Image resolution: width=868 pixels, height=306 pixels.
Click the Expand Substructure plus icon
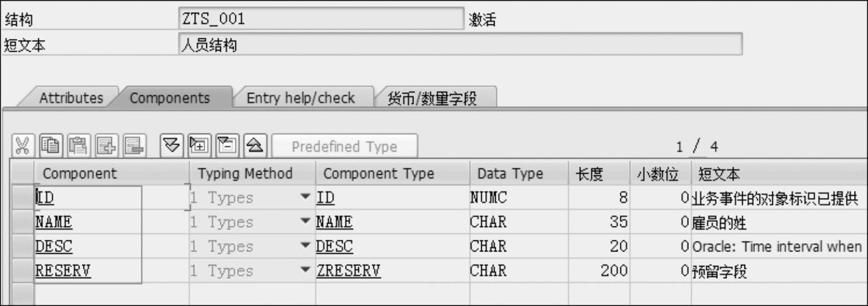click(199, 146)
